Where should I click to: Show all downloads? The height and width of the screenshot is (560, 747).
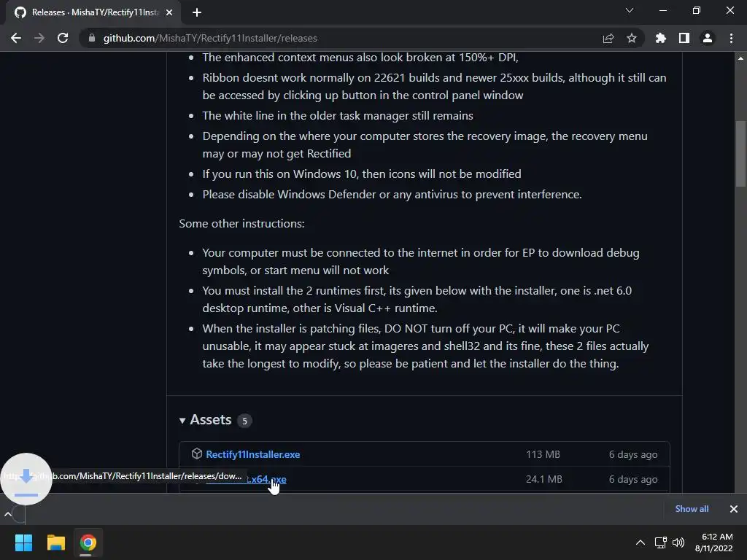(692, 508)
